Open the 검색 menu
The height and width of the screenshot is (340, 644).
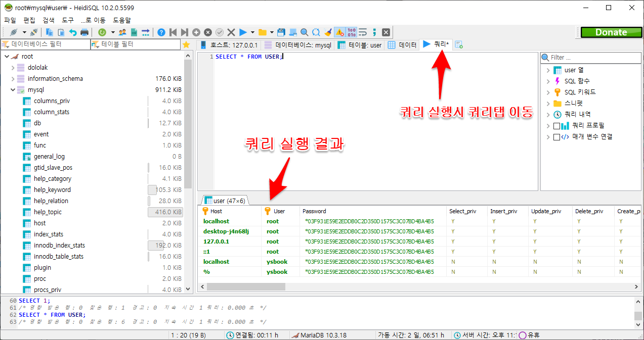point(49,20)
